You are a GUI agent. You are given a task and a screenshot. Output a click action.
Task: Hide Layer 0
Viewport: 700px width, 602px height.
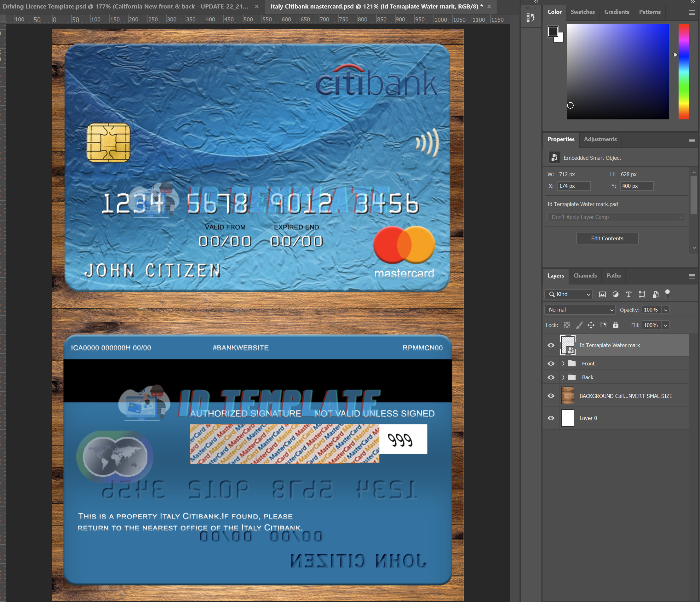coord(551,418)
